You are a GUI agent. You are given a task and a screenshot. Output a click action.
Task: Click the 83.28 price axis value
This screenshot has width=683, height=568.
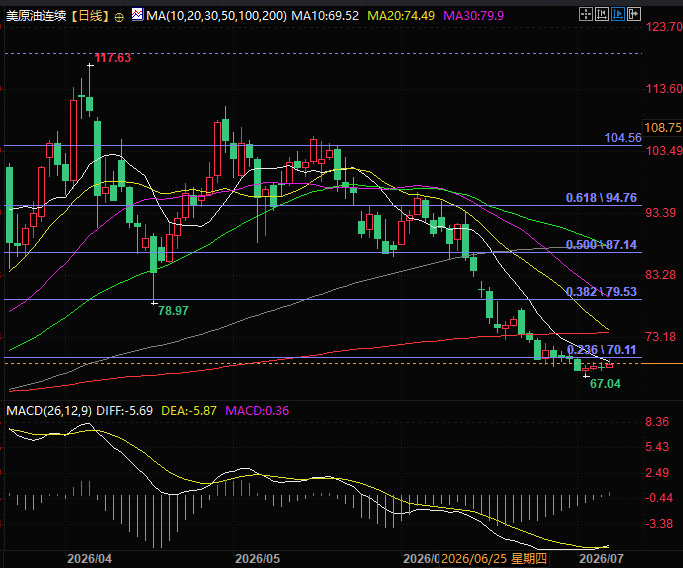point(660,275)
